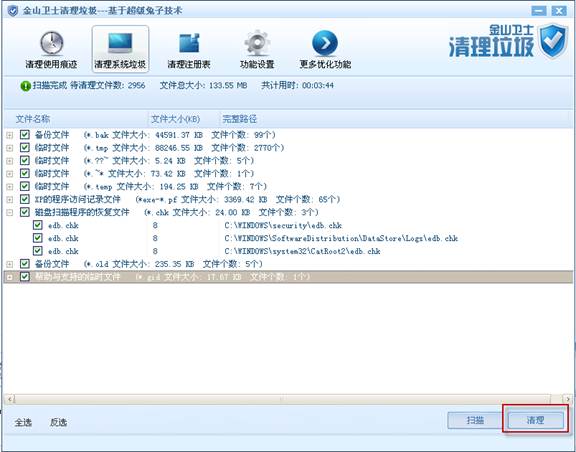Viewport: 576px width, 452px height.
Task: Uncheck edb.chk in SoftwareDistribution checkbox
Action: point(37,238)
